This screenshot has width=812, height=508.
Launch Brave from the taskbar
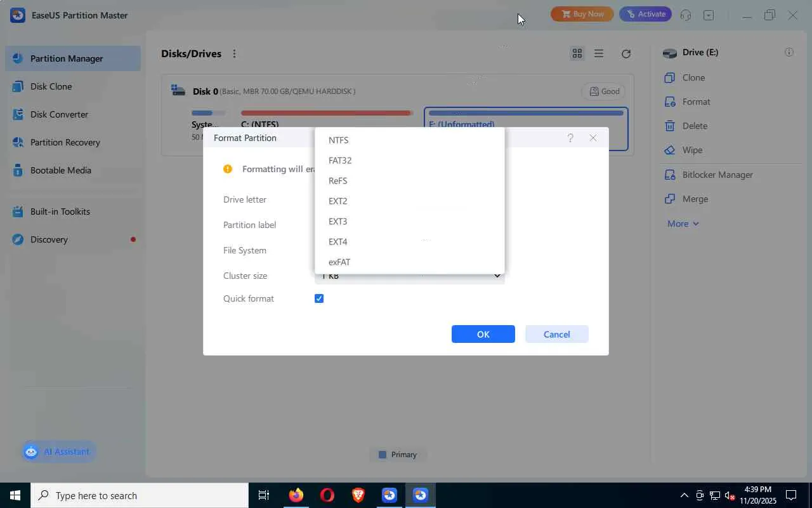358,495
